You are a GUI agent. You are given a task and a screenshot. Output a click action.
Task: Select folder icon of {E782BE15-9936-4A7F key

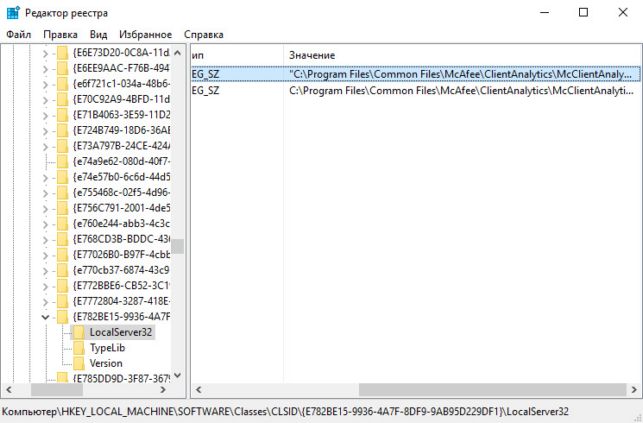pyautogui.click(x=62, y=317)
